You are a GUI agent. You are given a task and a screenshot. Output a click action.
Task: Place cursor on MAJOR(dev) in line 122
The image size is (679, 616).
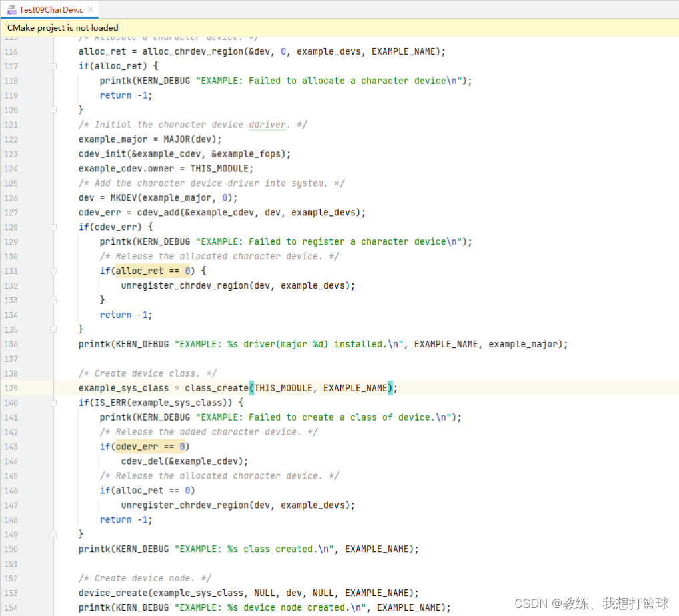click(x=191, y=139)
